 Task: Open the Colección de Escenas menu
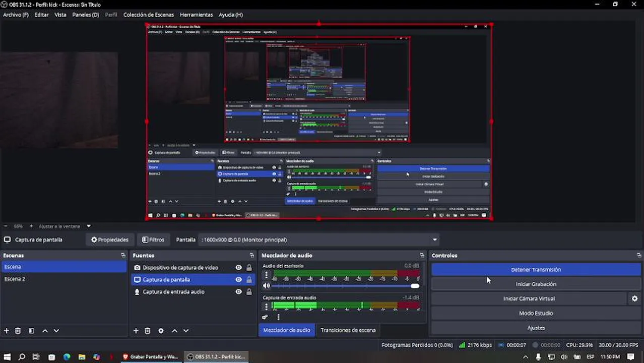[149, 15]
